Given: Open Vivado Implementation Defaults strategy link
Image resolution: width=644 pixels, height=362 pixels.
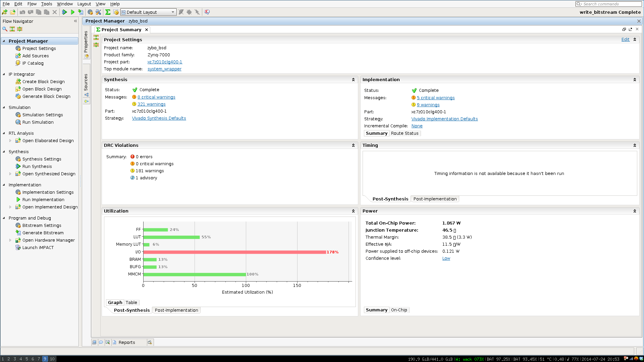Looking at the screenshot, I should (444, 119).
